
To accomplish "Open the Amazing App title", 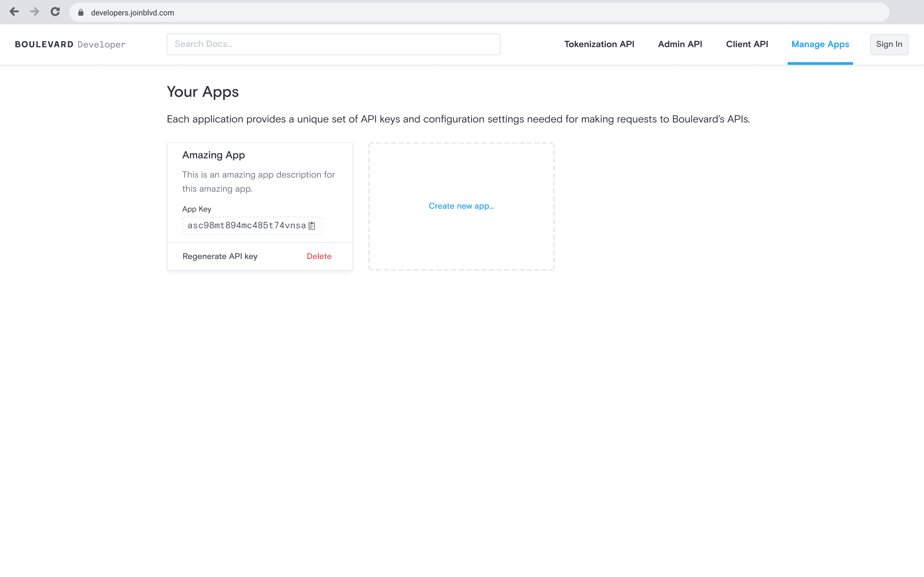I will (213, 155).
